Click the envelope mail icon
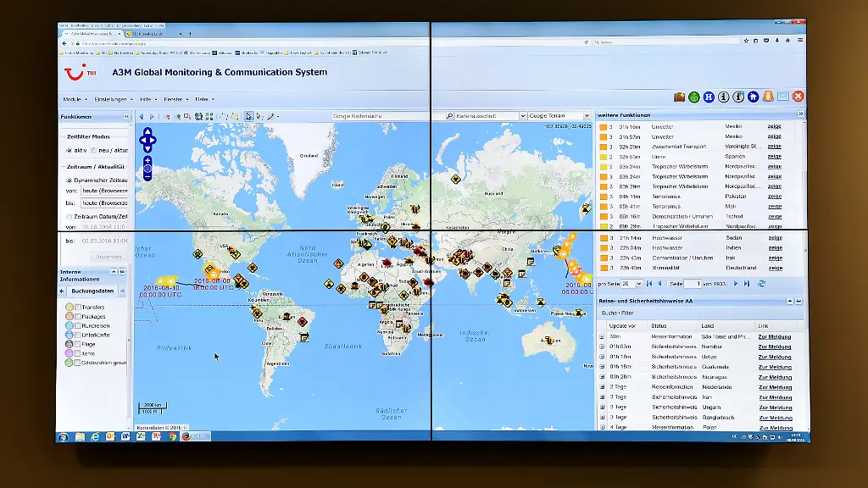 782,97
